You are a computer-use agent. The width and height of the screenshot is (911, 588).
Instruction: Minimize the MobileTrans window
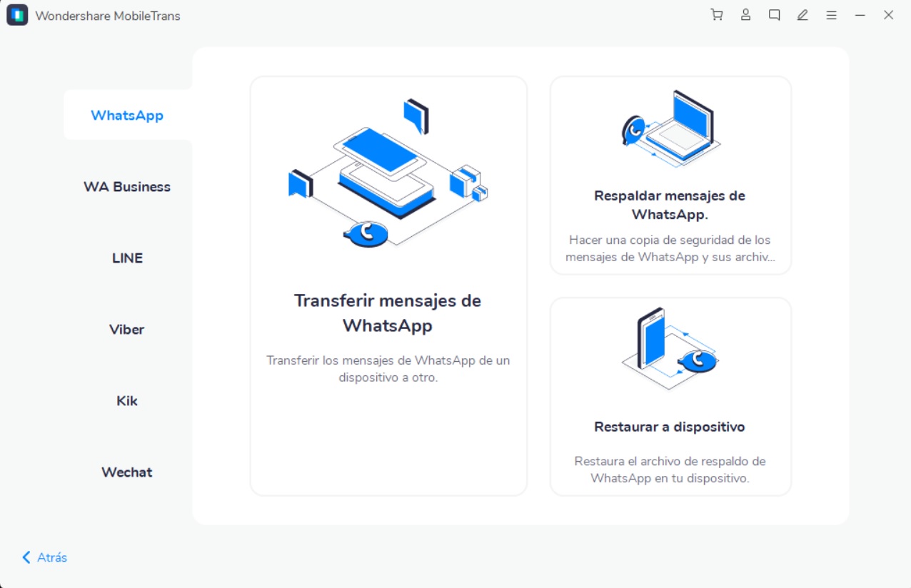pos(860,15)
